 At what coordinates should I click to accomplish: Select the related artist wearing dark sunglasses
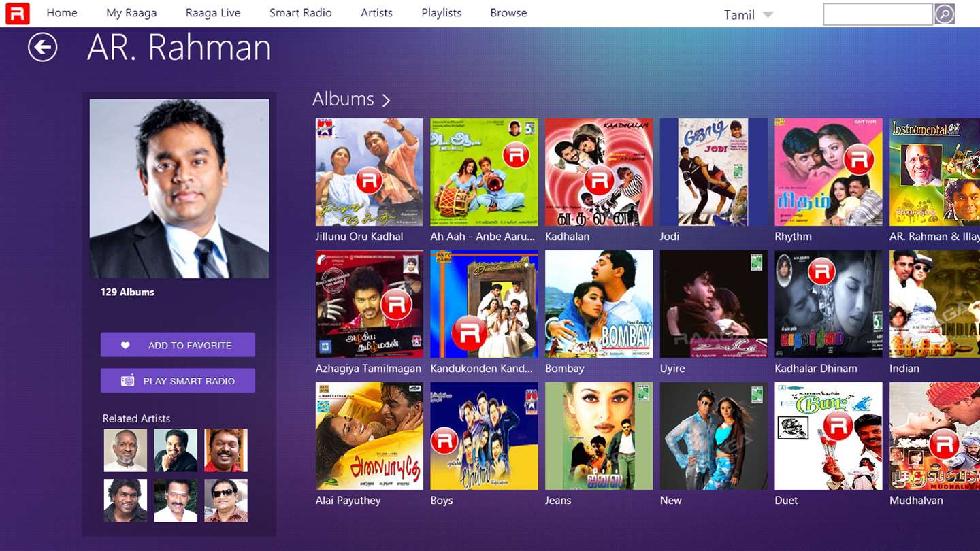(x=226, y=501)
